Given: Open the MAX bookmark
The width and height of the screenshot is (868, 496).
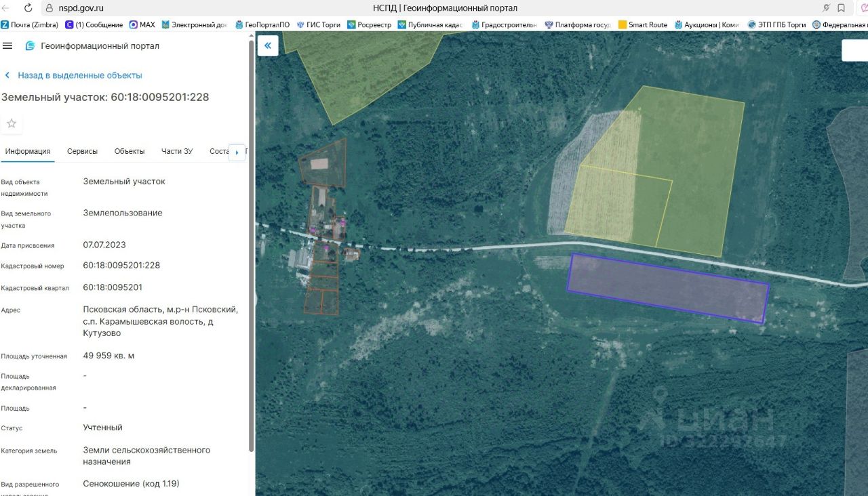Looking at the screenshot, I should 142,24.
